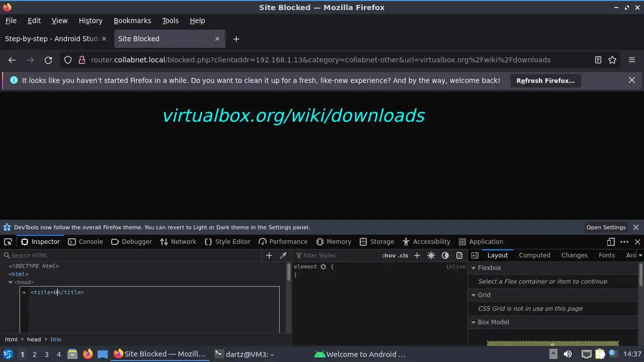
Task: Collapse the Grid section
Action: [473, 295]
